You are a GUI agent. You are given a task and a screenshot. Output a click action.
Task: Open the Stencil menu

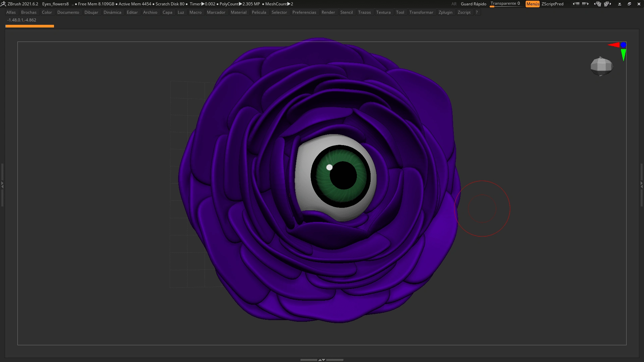click(346, 12)
